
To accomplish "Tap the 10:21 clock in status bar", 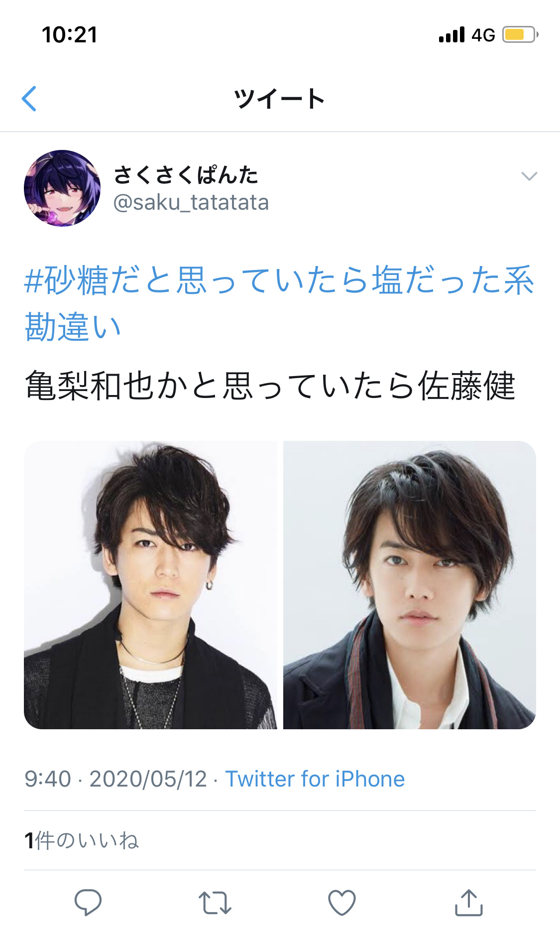I will [x=70, y=35].
